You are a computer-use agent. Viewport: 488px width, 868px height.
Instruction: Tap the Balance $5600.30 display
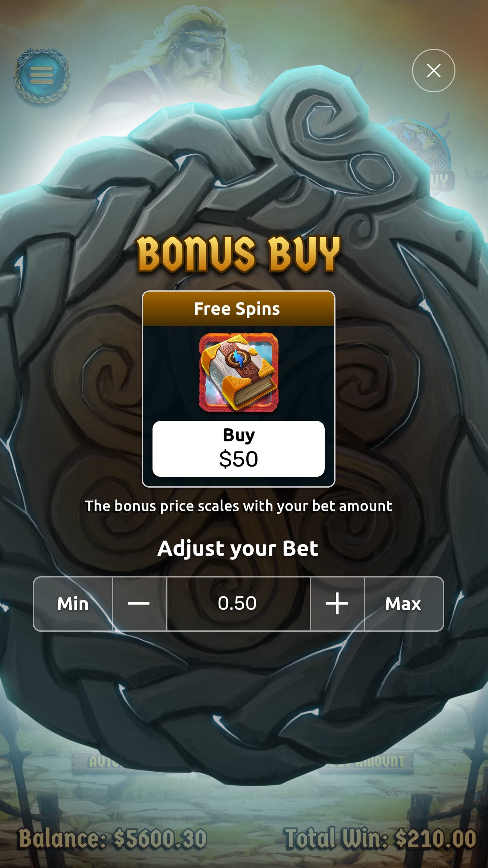tap(113, 839)
